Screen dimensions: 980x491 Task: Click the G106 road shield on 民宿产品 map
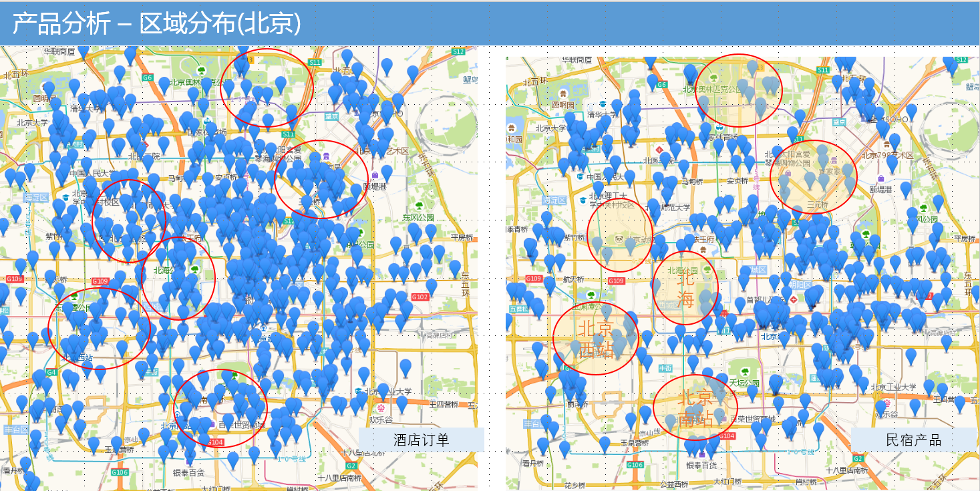pyautogui.click(x=635, y=465)
